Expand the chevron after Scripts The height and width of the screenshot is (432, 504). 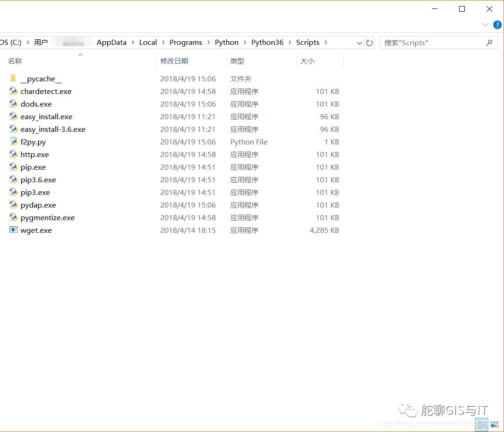coord(326,43)
